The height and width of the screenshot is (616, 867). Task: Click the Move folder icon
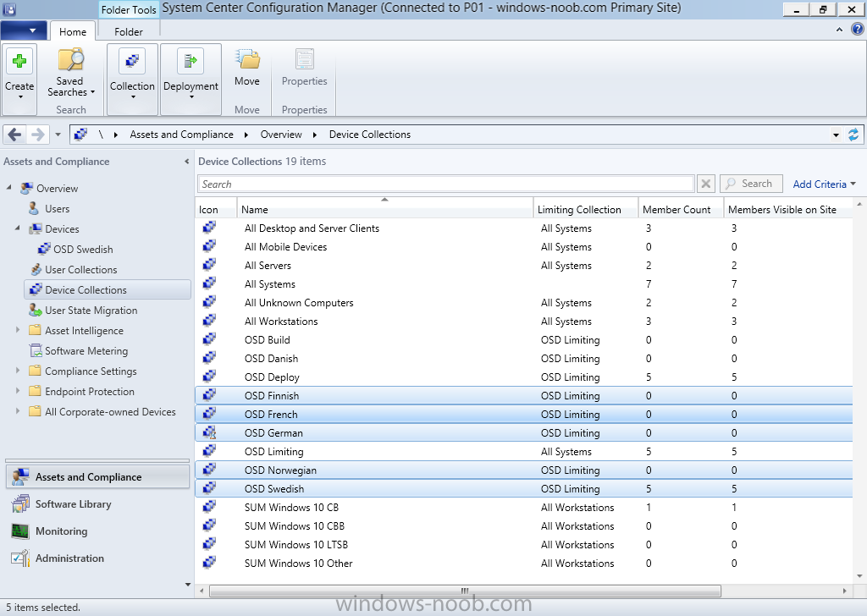coord(247,60)
